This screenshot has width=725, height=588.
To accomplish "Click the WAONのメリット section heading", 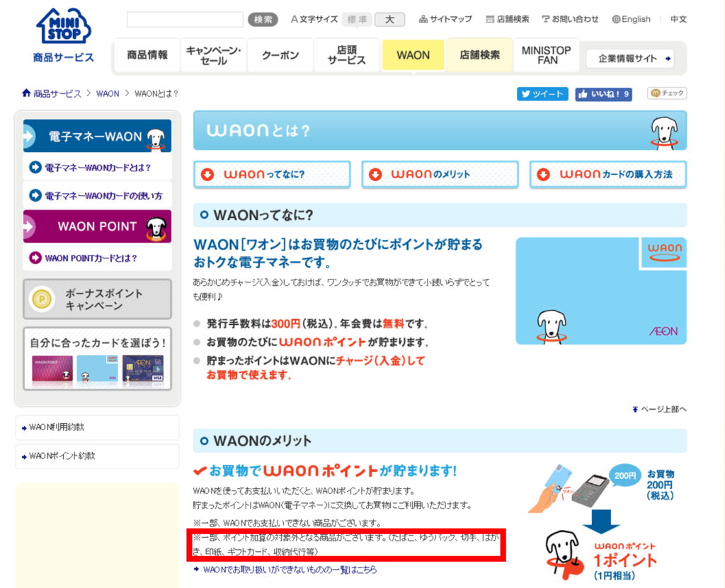I will (262, 441).
